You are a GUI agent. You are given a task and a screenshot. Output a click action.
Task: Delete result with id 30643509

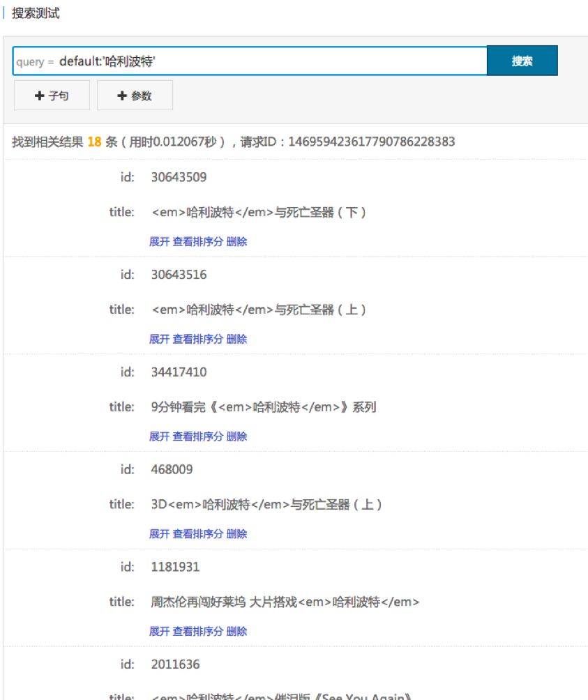coord(236,242)
